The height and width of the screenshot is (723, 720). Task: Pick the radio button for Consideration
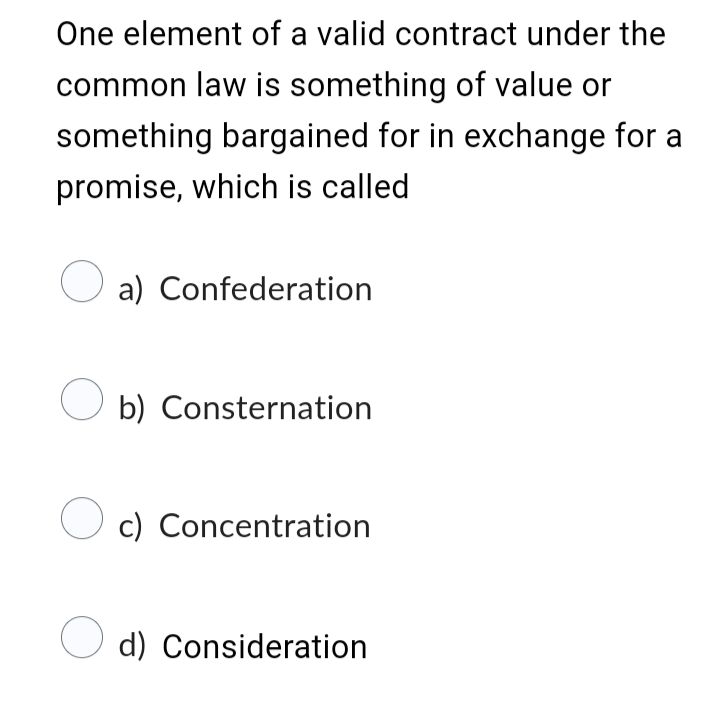pos(82,637)
